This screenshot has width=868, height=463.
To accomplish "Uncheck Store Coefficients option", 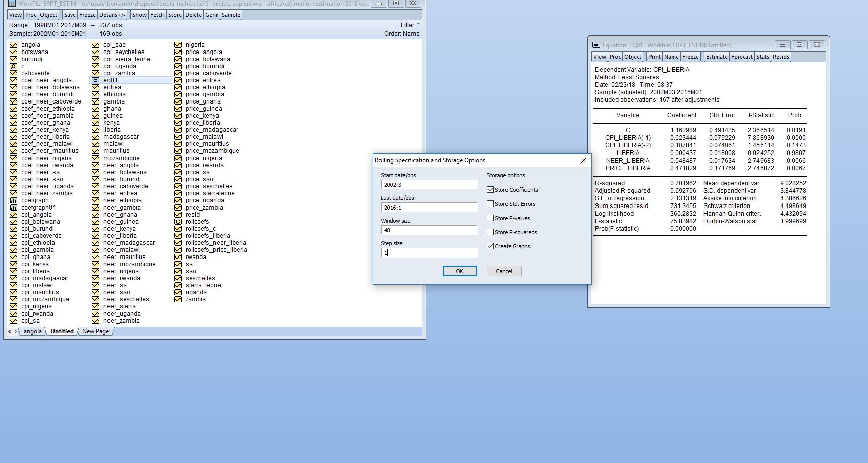I will point(490,190).
